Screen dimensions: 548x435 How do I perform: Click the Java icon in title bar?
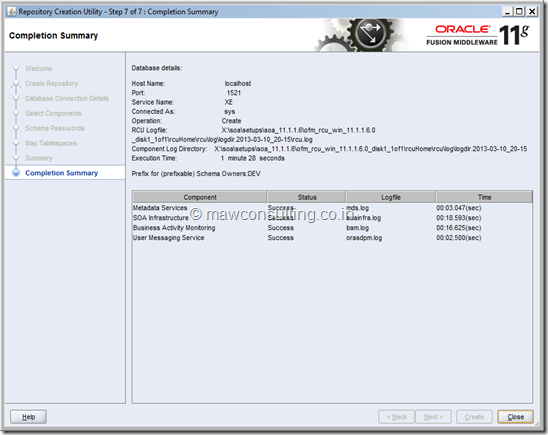(x=11, y=12)
